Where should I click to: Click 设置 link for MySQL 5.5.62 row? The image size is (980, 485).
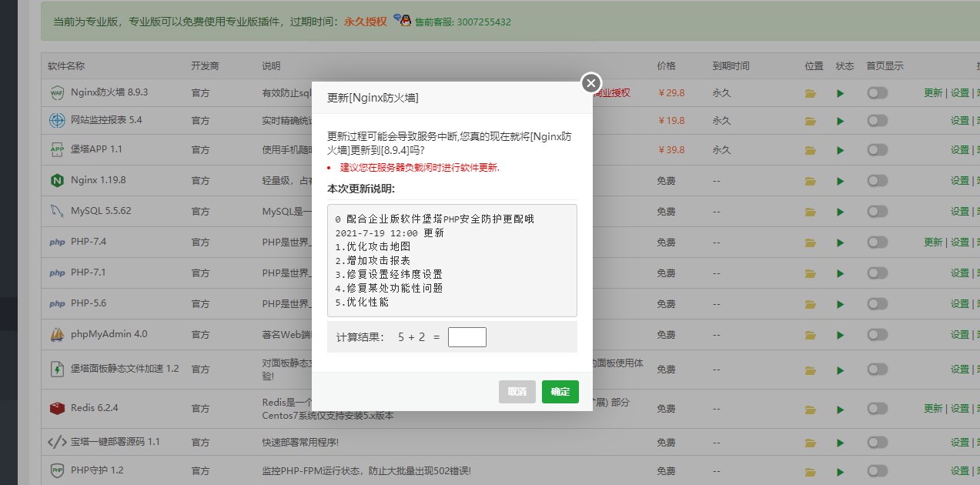[x=960, y=211]
